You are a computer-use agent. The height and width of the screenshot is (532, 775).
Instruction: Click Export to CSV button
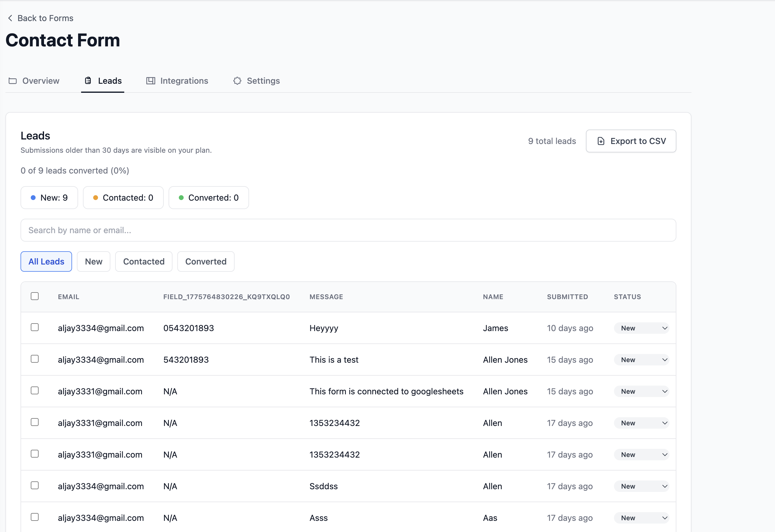point(631,141)
